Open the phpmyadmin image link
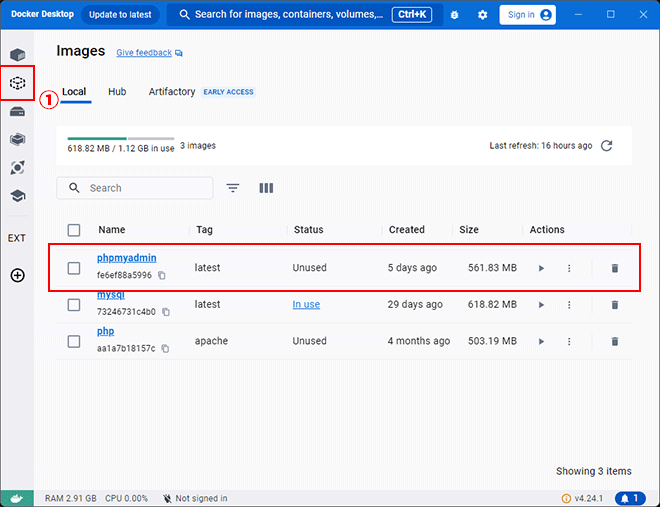The height and width of the screenshot is (507, 660). 127,258
